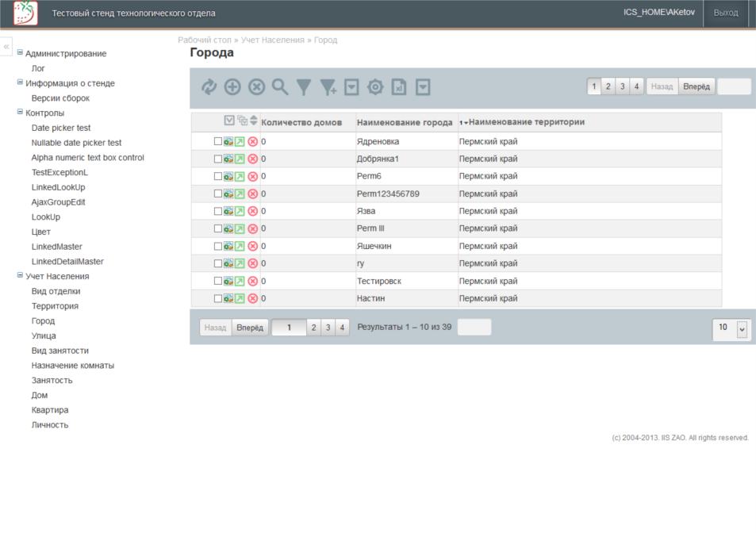Select the Perm6 row checkbox

click(218, 176)
